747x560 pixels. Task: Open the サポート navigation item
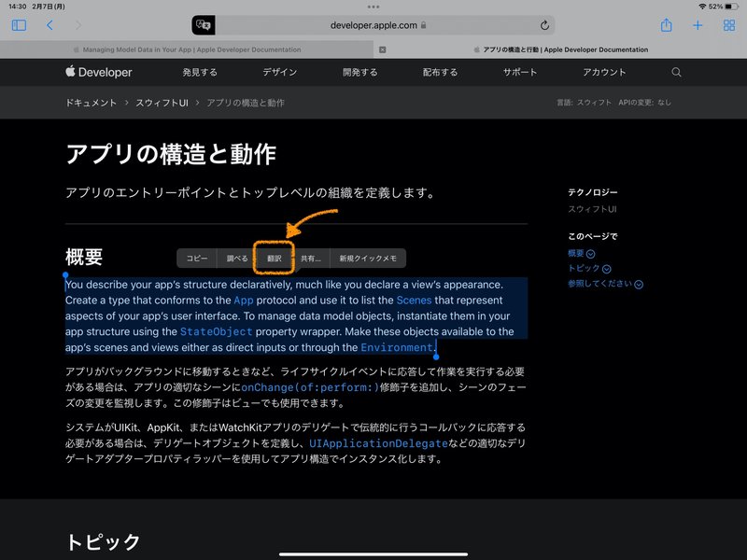coord(520,73)
